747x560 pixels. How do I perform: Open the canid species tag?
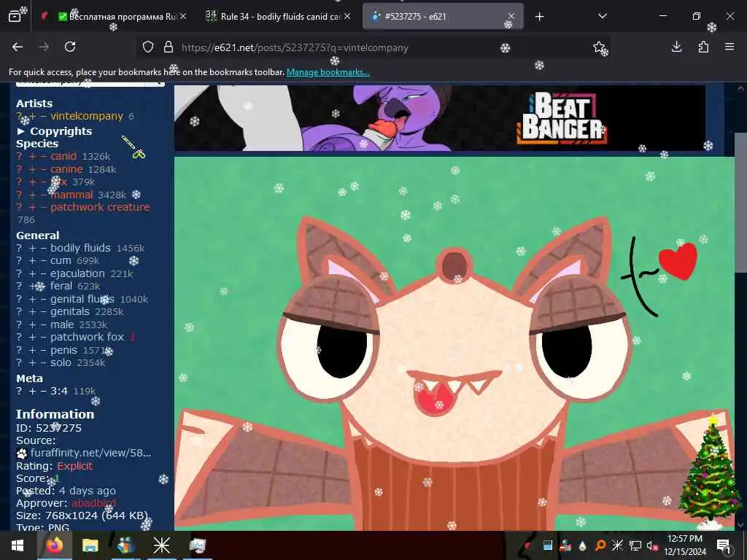click(63, 156)
